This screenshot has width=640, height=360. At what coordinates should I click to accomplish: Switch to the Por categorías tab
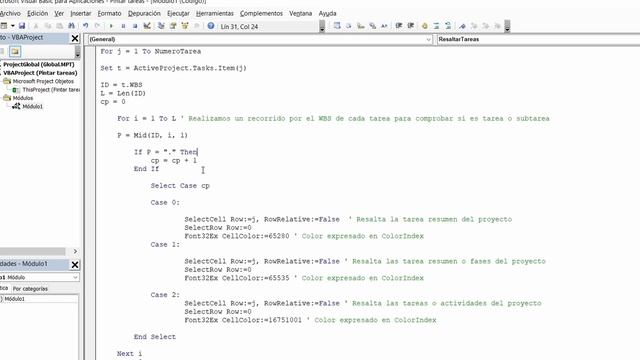coord(30,289)
